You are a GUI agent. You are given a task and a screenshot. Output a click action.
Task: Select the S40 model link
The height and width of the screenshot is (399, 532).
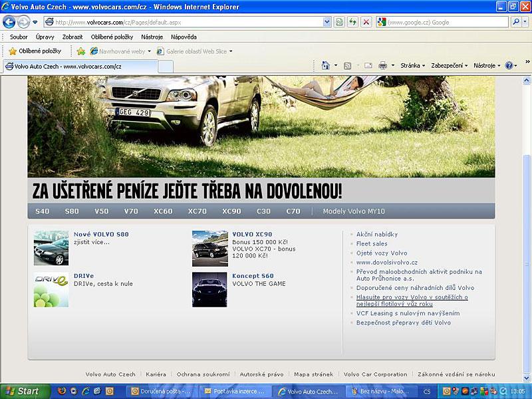[x=43, y=211]
